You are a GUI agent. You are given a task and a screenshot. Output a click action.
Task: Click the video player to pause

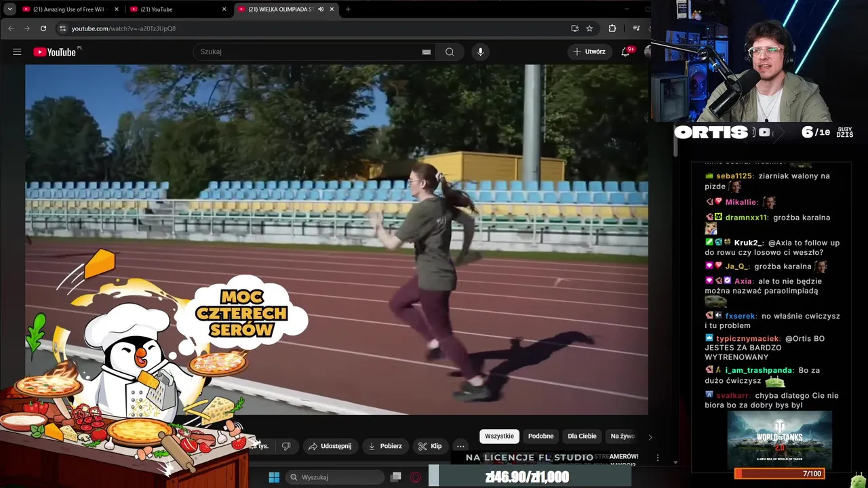[336, 239]
